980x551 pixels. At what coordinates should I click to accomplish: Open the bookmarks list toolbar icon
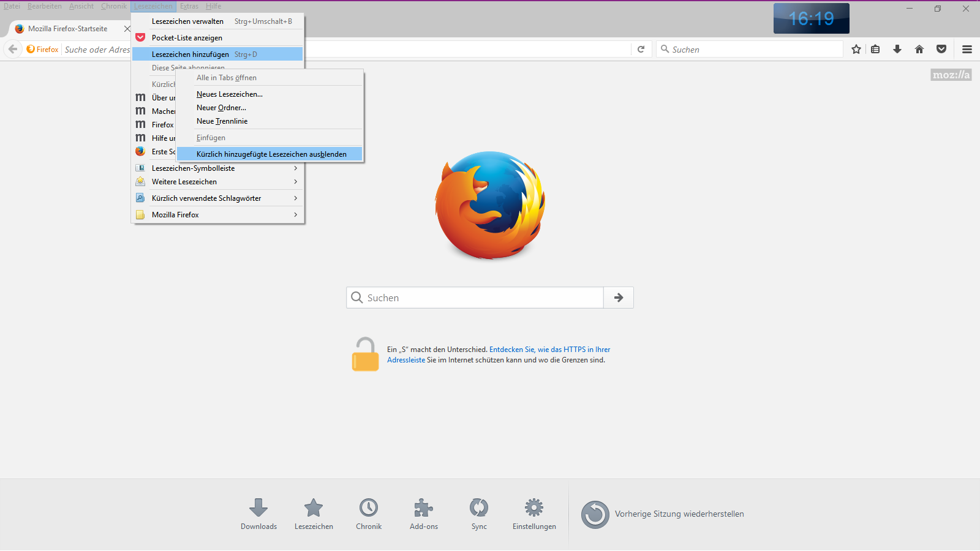(875, 50)
